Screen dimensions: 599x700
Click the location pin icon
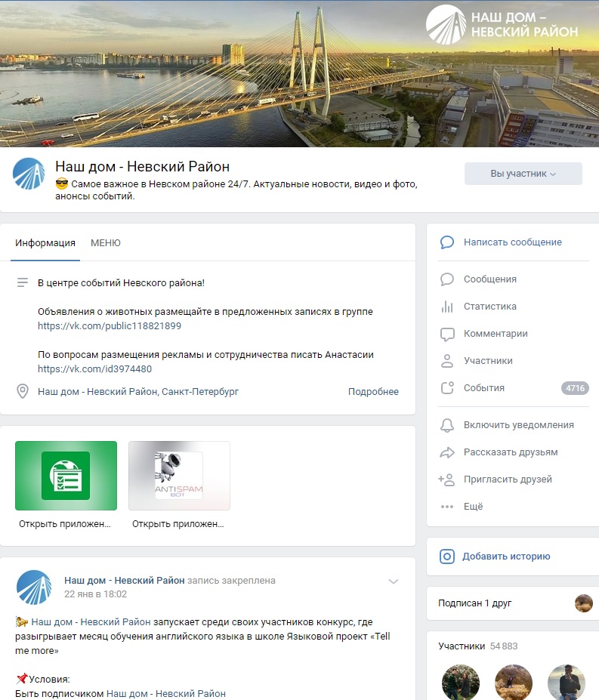[23, 391]
